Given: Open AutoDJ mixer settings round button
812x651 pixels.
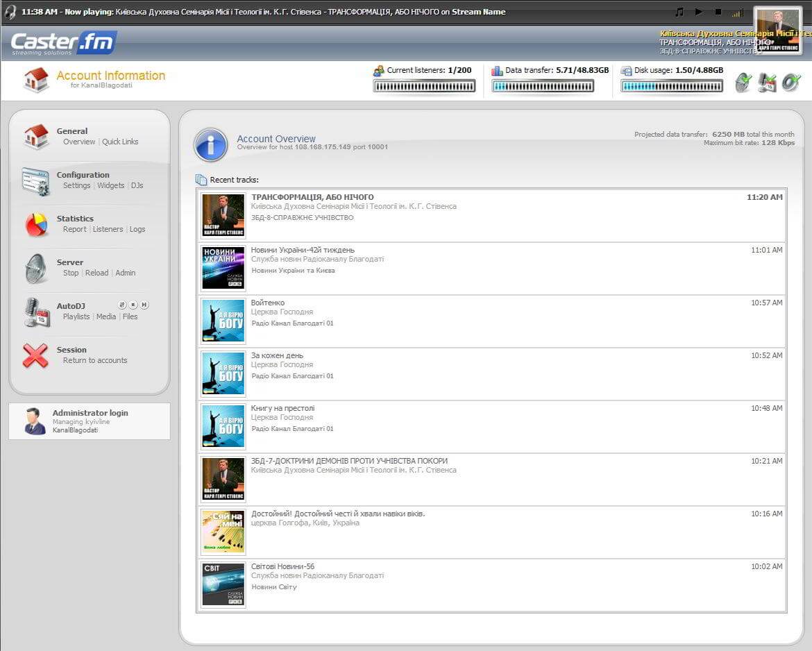Looking at the screenshot, I should tap(122, 305).
